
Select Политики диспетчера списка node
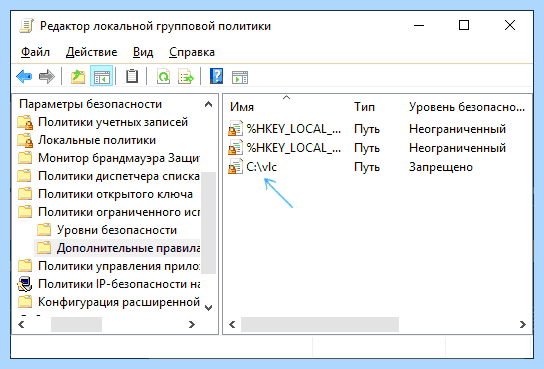(x=119, y=176)
